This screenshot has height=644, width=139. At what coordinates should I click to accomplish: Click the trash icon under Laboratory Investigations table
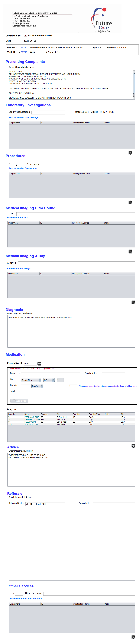[x=130, y=153]
